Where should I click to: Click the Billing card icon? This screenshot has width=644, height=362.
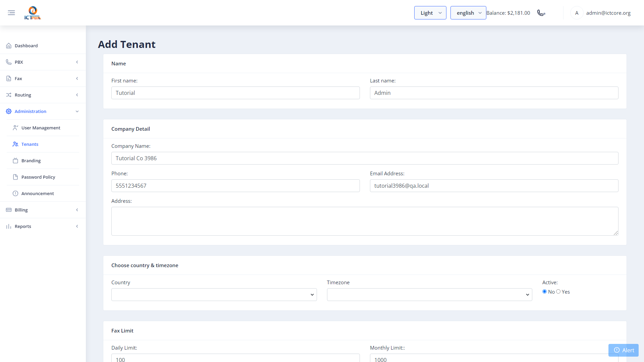pyautogui.click(x=9, y=210)
